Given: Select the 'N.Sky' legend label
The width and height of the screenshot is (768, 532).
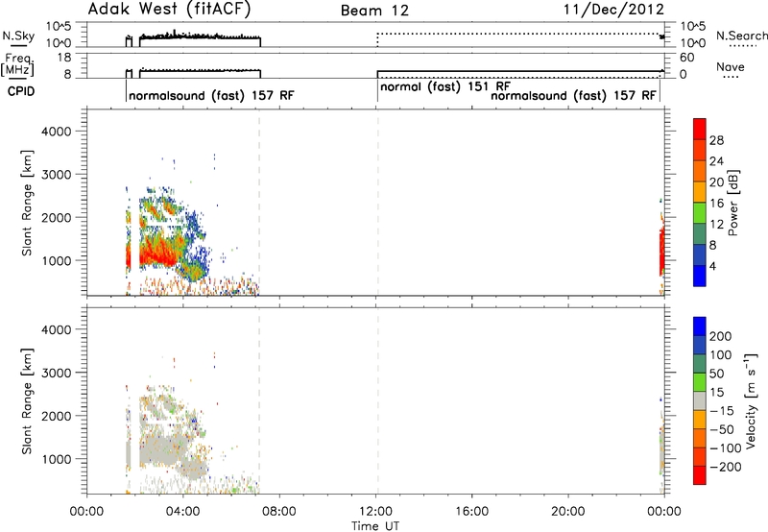Looking at the screenshot, I should (x=18, y=36).
